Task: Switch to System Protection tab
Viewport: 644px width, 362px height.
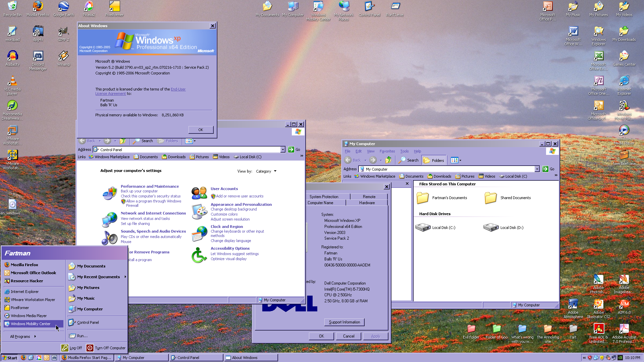Action: pos(324,197)
